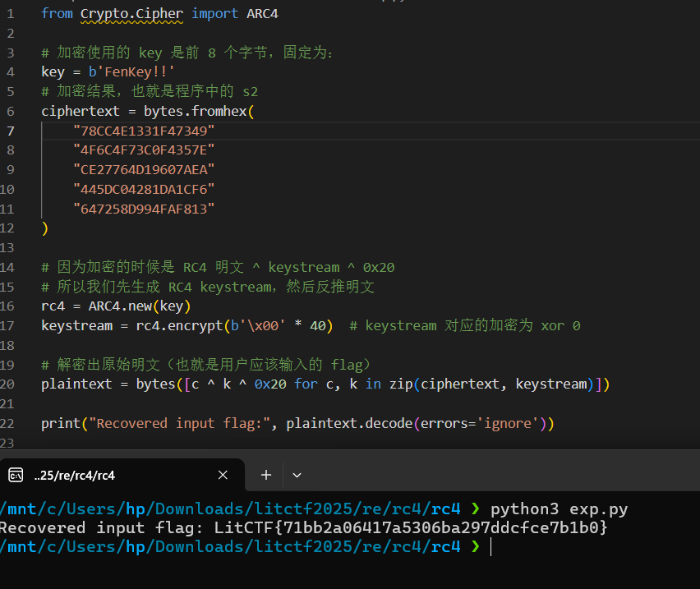700x589 pixels.
Task: Click the terminal icon in the tab
Action: pyautogui.click(x=16, y=475)
